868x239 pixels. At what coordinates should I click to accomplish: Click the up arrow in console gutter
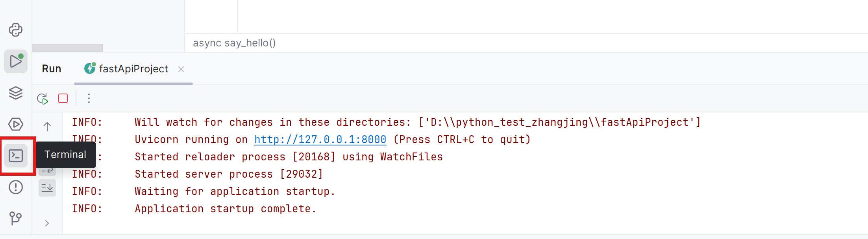tap(47, 127)
